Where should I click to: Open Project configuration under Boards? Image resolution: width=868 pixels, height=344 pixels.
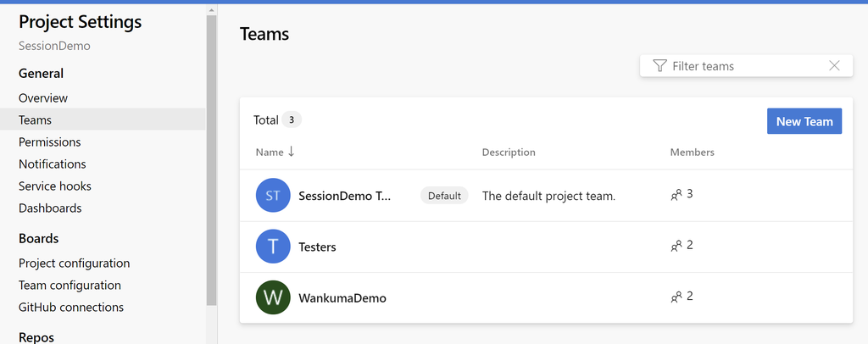pos(75,264)
